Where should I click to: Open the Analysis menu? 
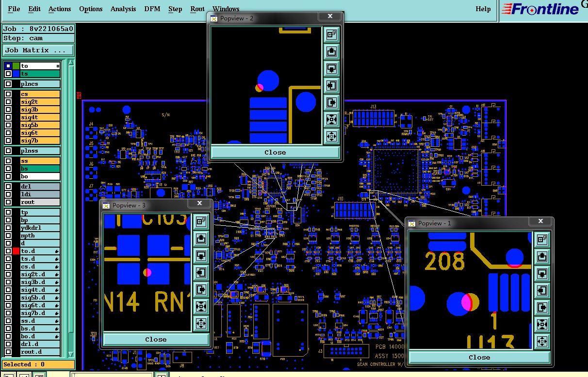point(123,9)
